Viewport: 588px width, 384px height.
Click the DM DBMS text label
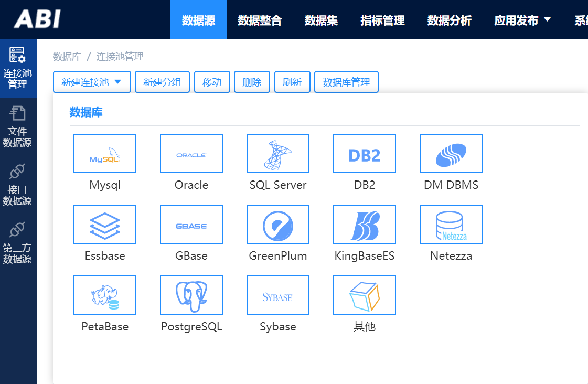click(451, 185)
